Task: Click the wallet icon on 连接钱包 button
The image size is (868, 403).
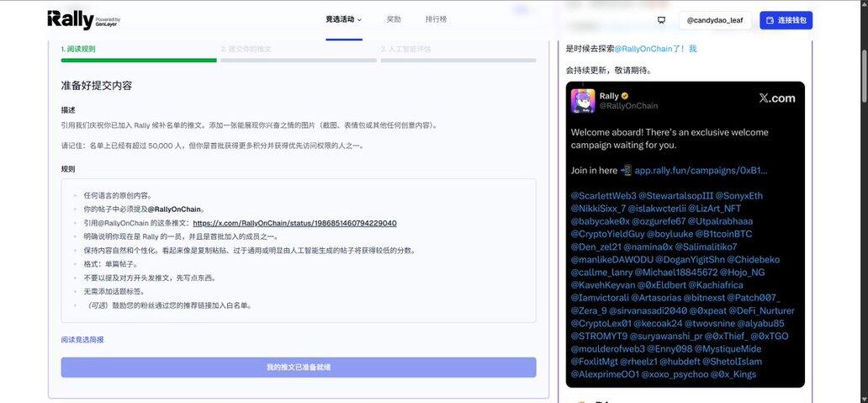Action: 770,20
